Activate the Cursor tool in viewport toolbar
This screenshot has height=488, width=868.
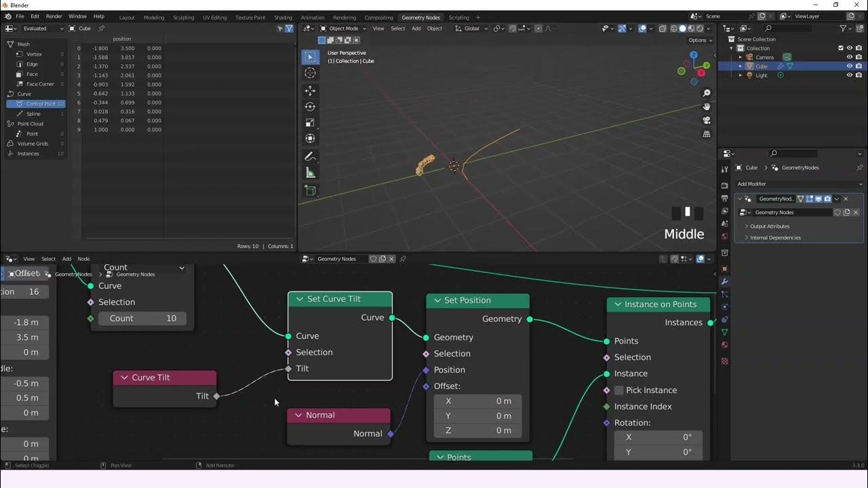pyautogui.click(x=310, y=73)
